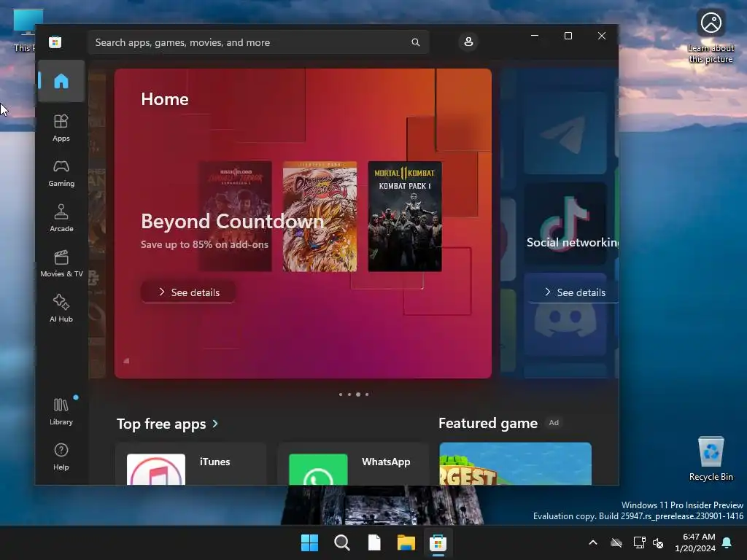Open the Dragon Ball FighterZ cover
The height and width of the screenshot is (560, 747).
[x=320, y=217]
